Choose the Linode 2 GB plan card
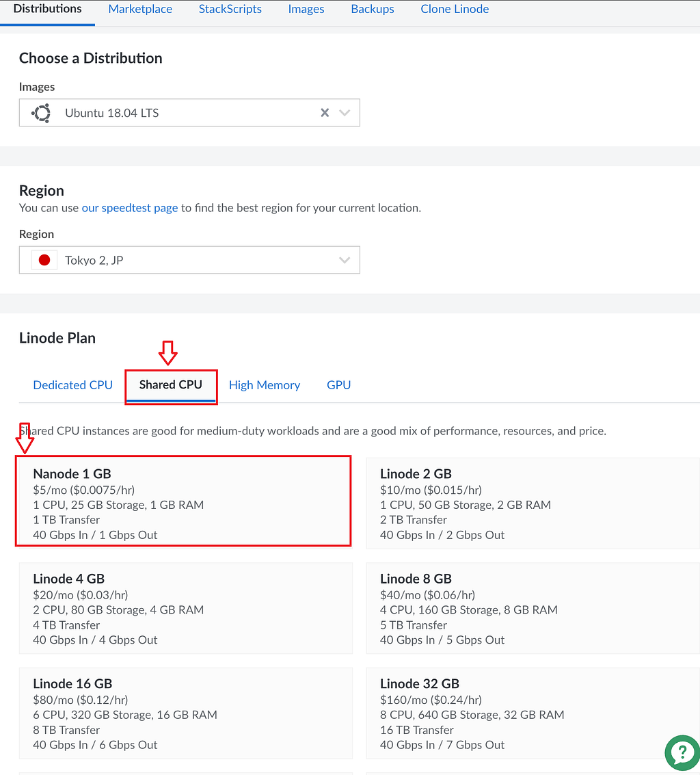Viewport: 700px width, 775px height. point(533,503)
